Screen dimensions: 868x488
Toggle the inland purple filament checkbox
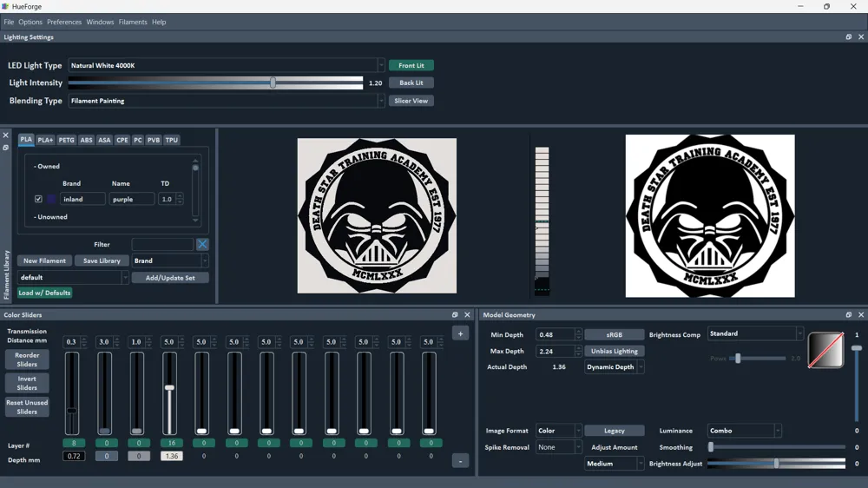38,199
